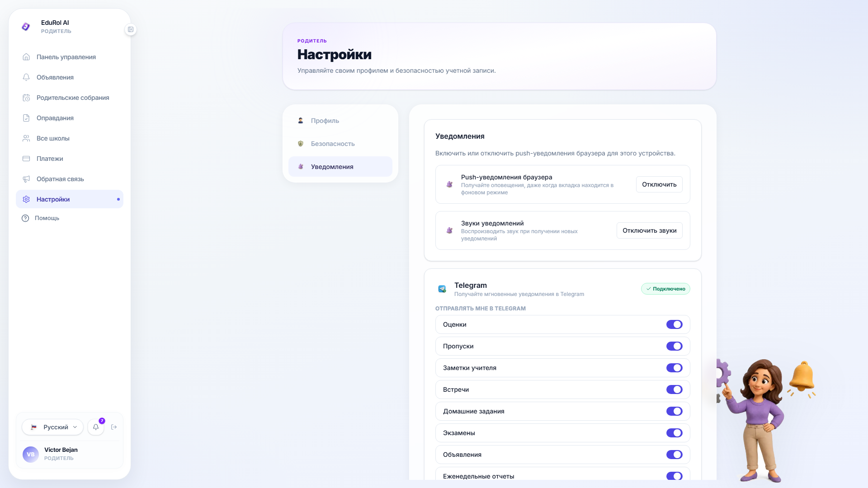This screenshot has width=868, height=488.
Task: Click the question mark icon beside Помощь
Action: 25,218
